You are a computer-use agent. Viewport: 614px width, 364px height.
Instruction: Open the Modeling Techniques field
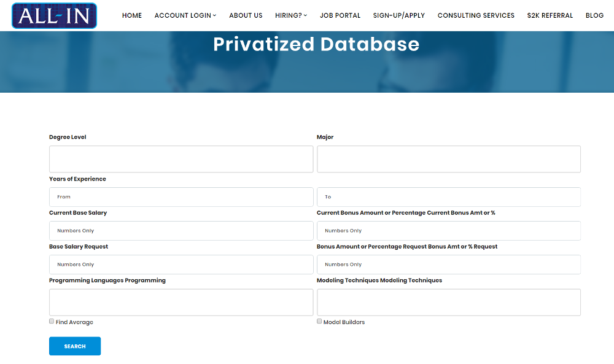[449, 302]
